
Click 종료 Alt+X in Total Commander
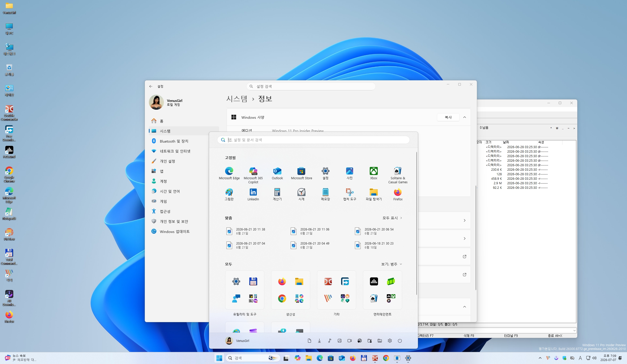(555, 336)
